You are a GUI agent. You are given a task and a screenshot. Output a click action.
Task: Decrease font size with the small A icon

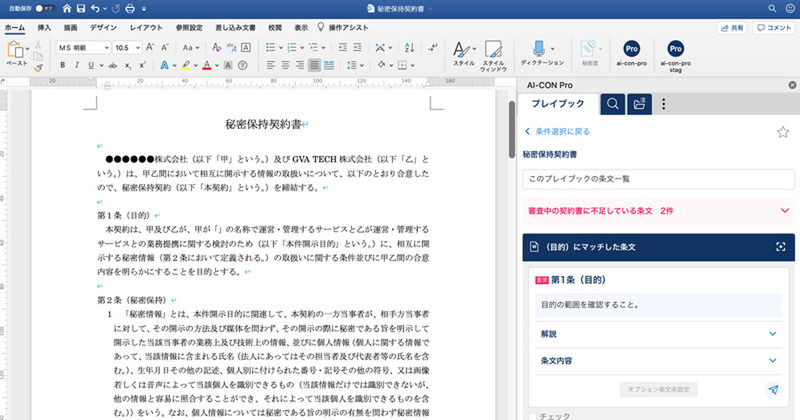165,47
